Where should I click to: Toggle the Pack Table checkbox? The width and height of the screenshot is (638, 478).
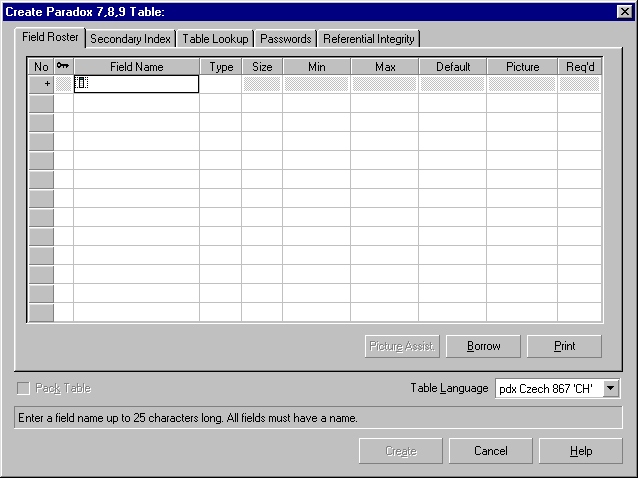[24, 388]
